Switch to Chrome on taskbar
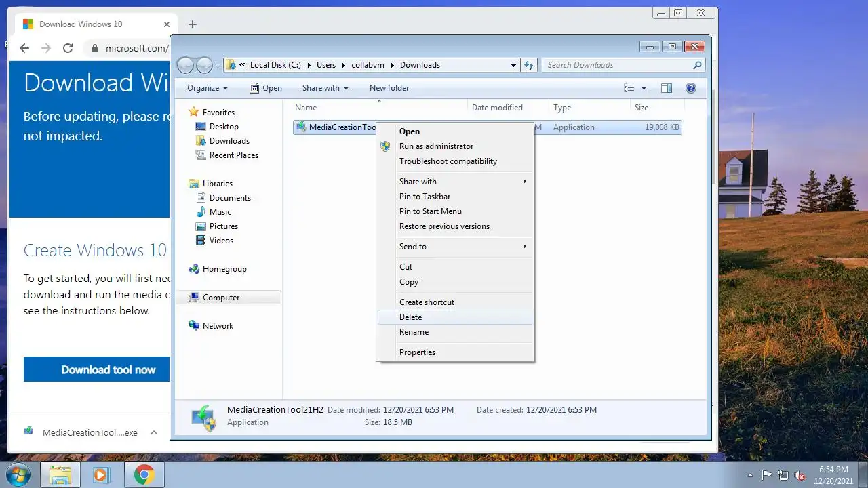 pos(144,475)
